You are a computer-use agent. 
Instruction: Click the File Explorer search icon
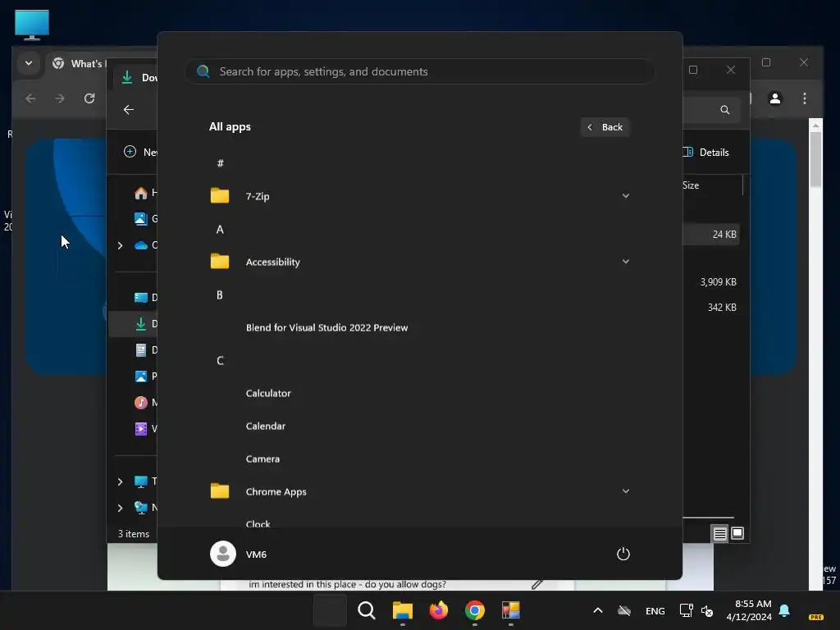coord(725,109)
